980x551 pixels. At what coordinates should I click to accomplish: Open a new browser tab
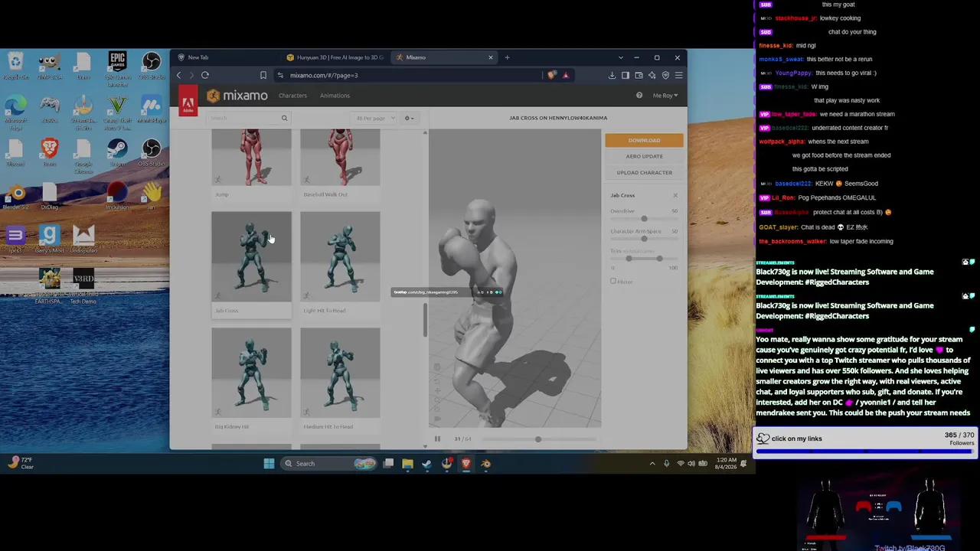[507, 57]
